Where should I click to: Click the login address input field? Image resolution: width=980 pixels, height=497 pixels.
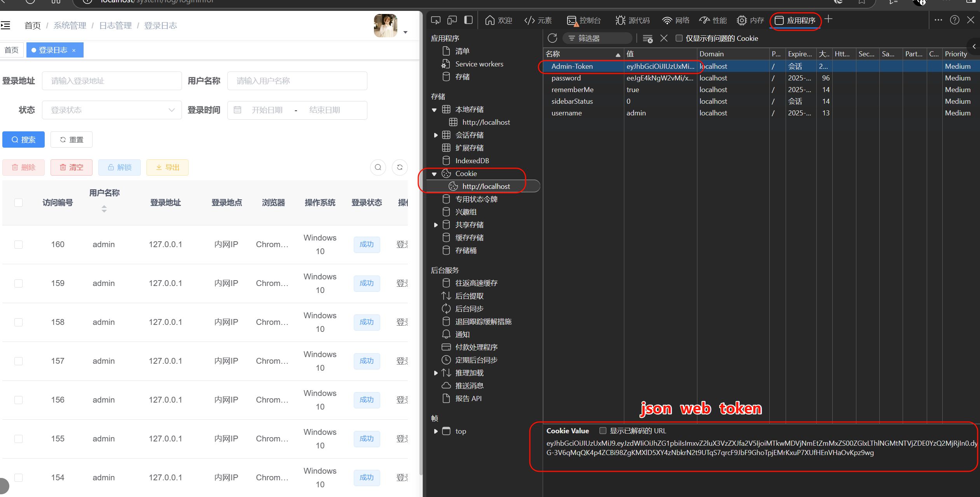tap(112, 81)
